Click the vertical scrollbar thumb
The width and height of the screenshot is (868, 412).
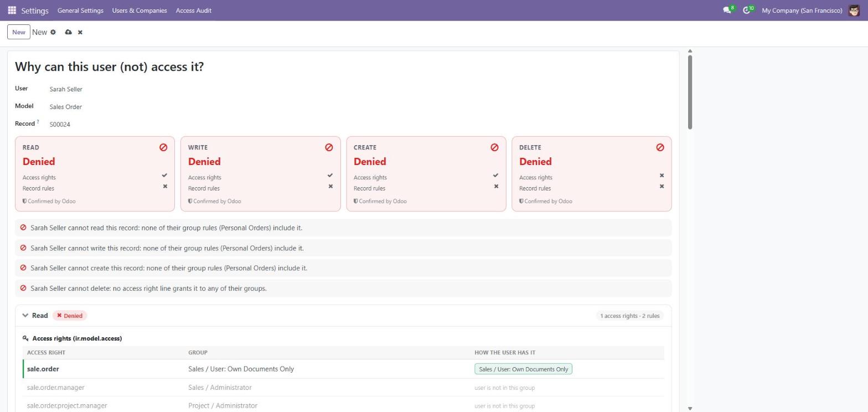pyautogui.click(x=690, y=92)
